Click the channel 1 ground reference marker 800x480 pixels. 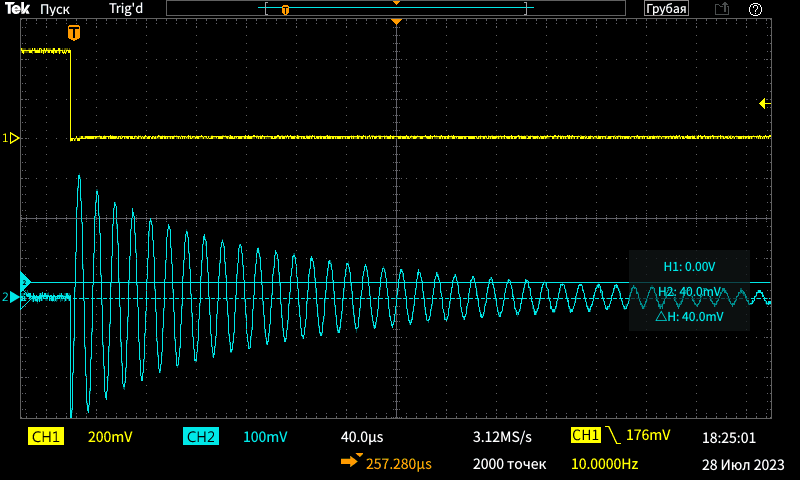click(x=11, y=138)
